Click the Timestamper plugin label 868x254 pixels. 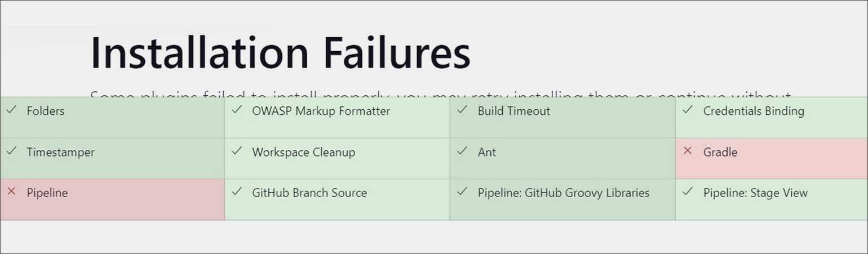[x=61, y=152]
